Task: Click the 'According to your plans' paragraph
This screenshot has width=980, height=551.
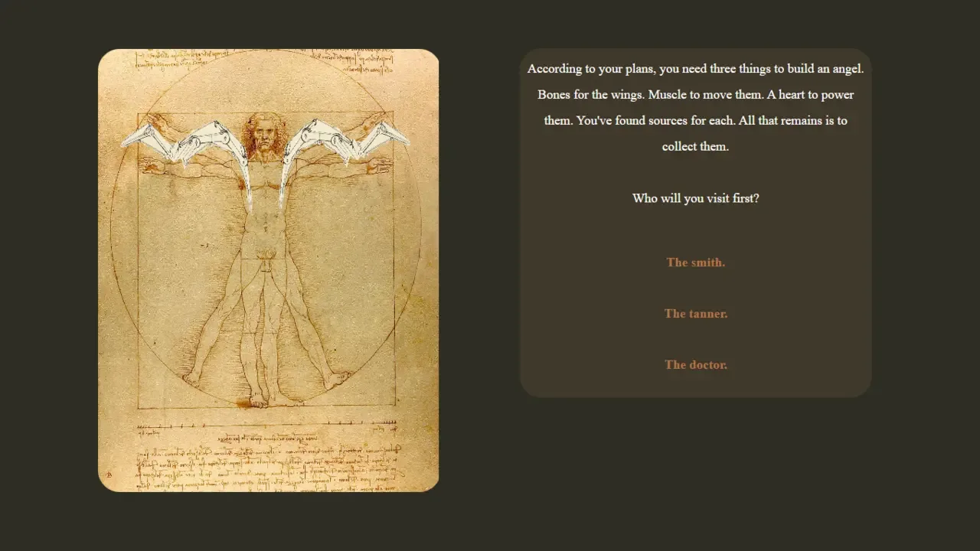Action: 695,107
